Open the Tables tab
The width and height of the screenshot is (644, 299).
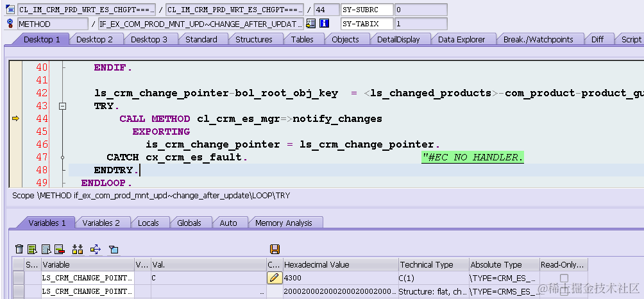click(302, 39)
